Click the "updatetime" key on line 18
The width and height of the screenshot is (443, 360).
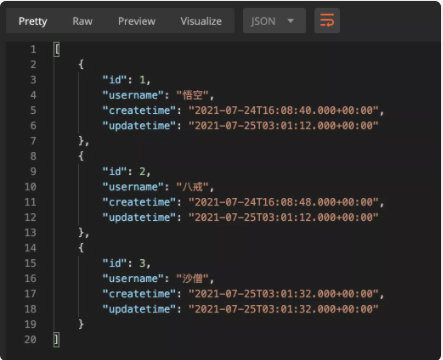pyautogui.click(x=139, y=309)
